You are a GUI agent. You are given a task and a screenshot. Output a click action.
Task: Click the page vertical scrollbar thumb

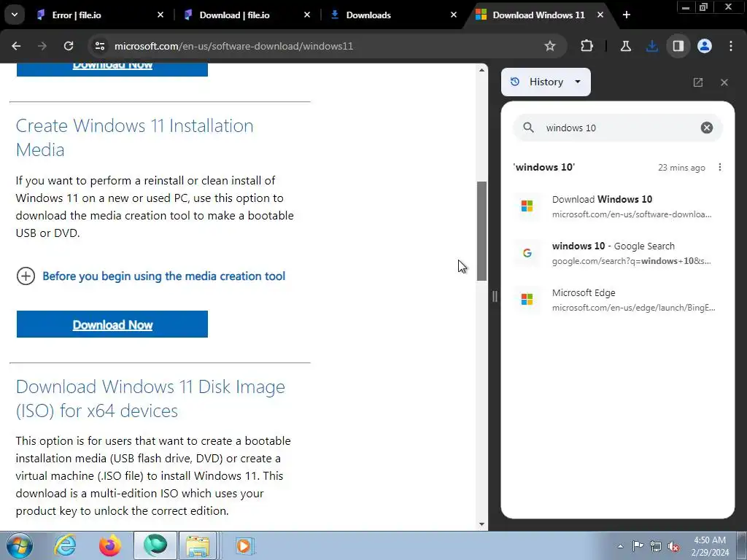(481, 231)
